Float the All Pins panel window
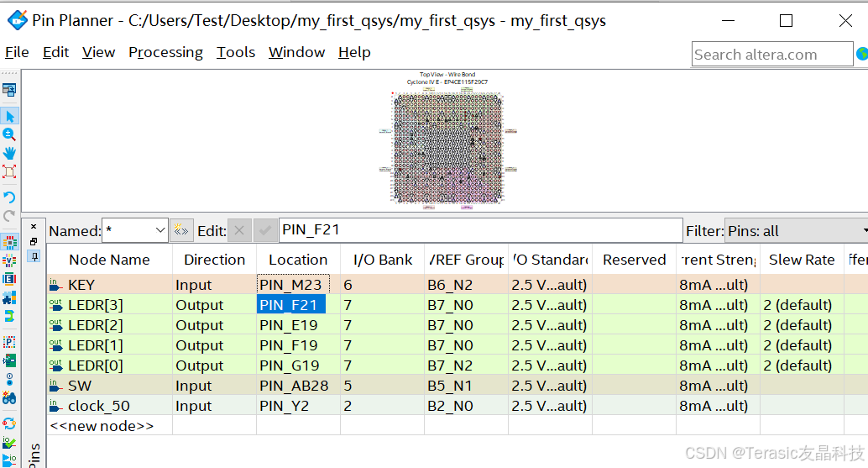This screenshot has height=468, width=868. click(34, 241)
